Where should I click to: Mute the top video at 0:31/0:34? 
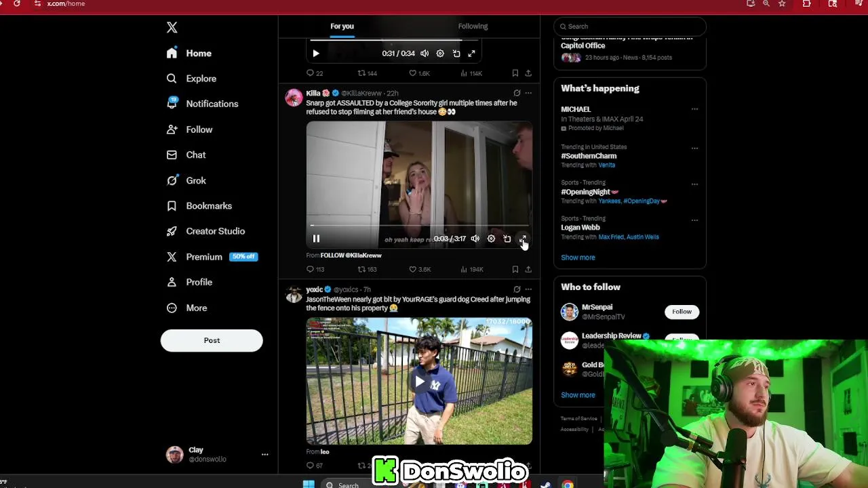[x=425, y=54]
